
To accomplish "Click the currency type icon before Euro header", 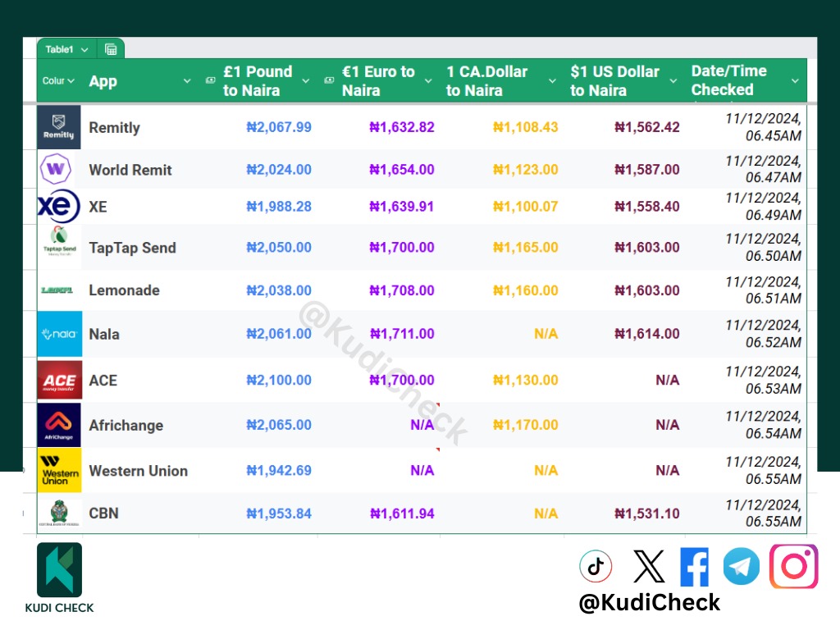I will click(329, 80).
